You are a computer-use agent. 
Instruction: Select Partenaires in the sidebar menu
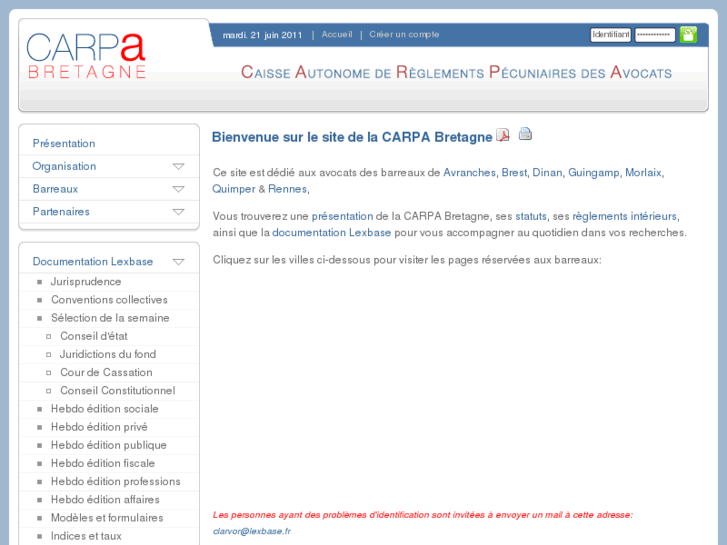(x=61, y=212)
